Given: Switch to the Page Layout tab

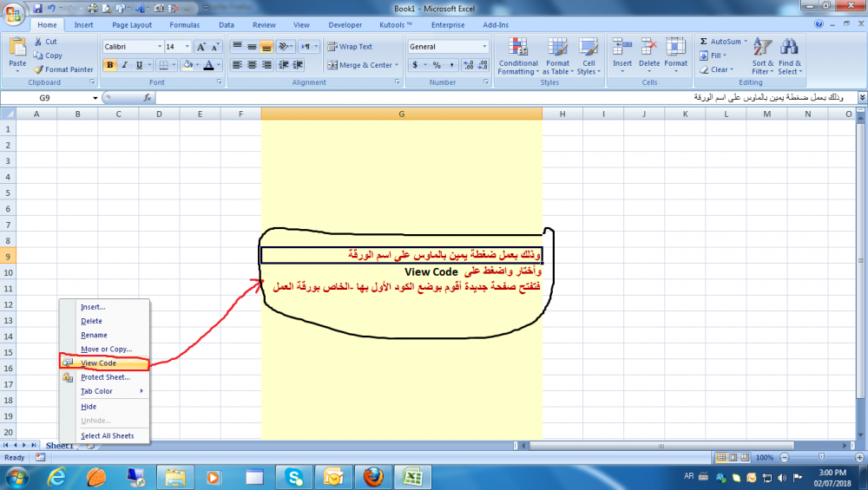Looking at the screenshot, I should (x=132, y=25).
